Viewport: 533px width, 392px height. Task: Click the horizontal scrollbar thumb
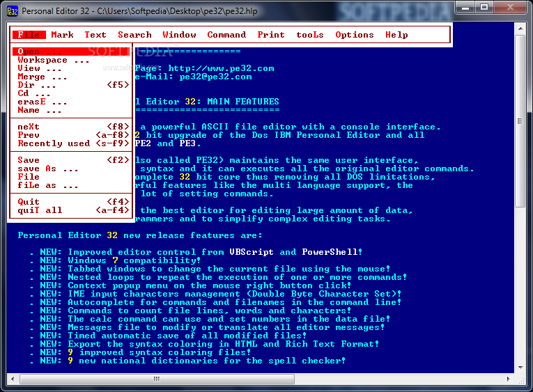click(x=157, y=379)
